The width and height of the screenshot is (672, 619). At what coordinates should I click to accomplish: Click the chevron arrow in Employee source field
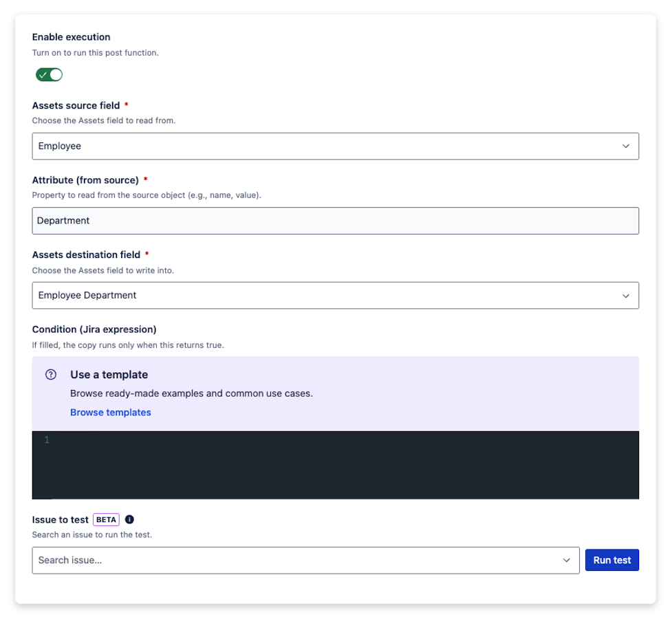tap(626, 146)
